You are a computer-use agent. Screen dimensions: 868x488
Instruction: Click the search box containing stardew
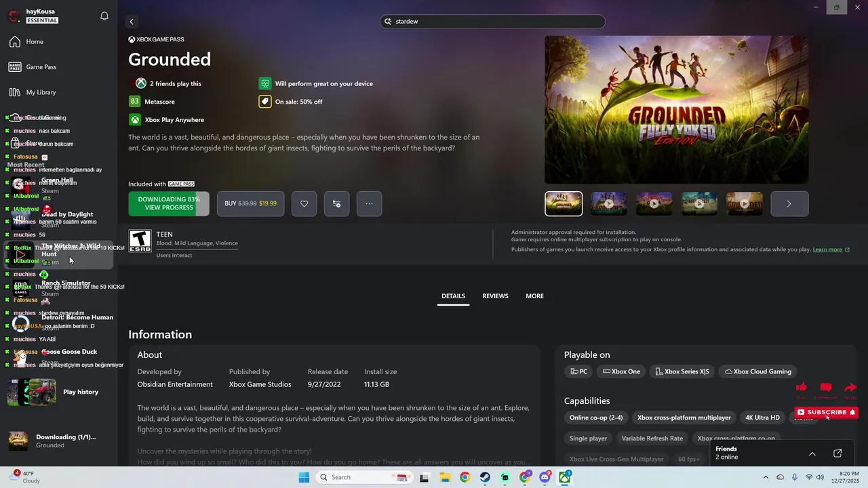click(x=492, y=22)
